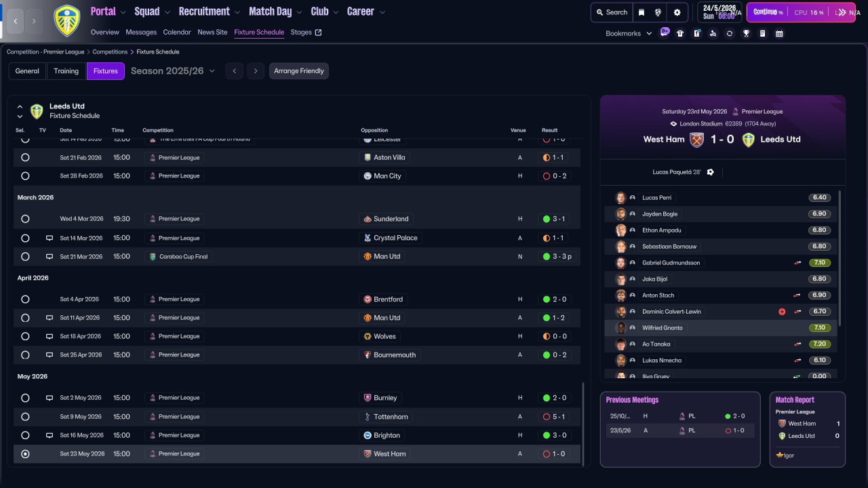Viewport: 868px width, 488px height.
Task: Select the Sunderland fixture radio button
Action: [x=25, y=219]
